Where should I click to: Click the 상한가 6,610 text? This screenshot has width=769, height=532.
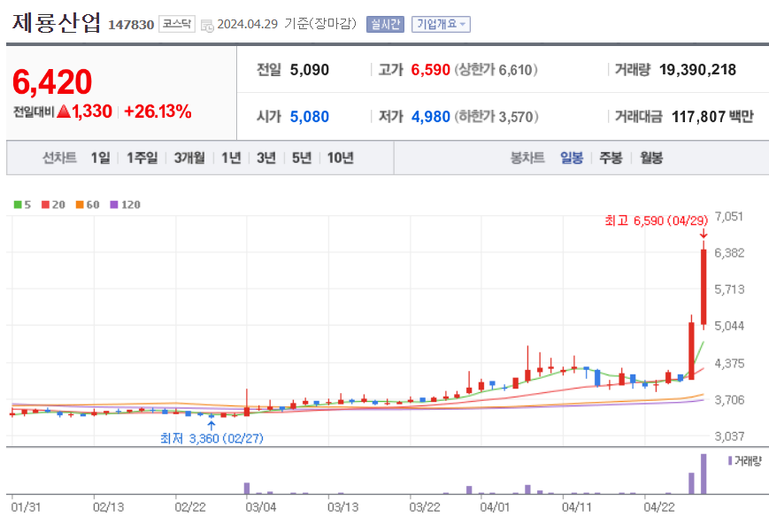[496, 70]
